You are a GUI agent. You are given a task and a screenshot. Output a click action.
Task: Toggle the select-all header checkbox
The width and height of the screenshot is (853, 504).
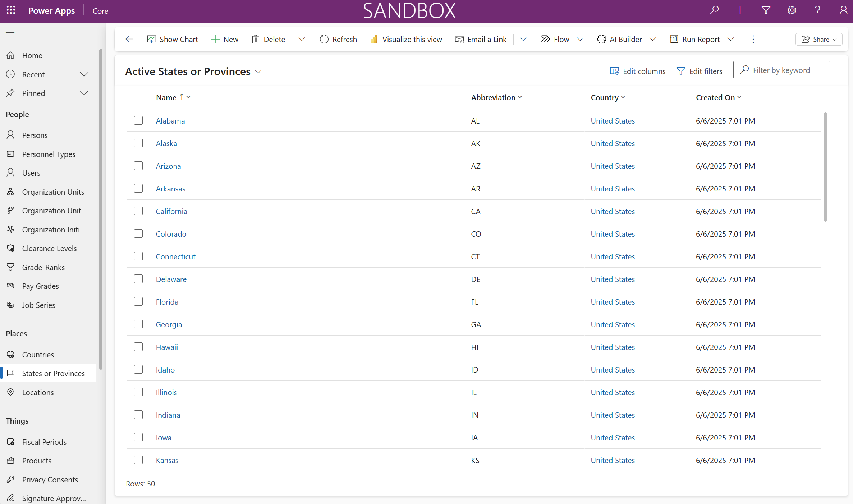point(138,97)
